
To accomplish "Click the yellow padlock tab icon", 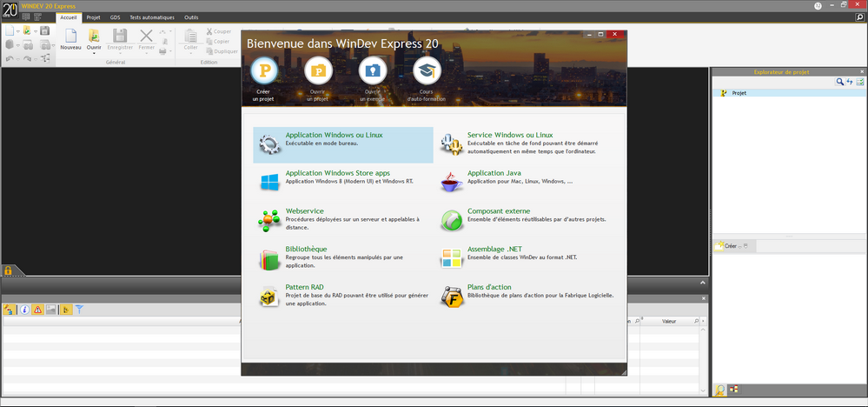I will point(9,270).
